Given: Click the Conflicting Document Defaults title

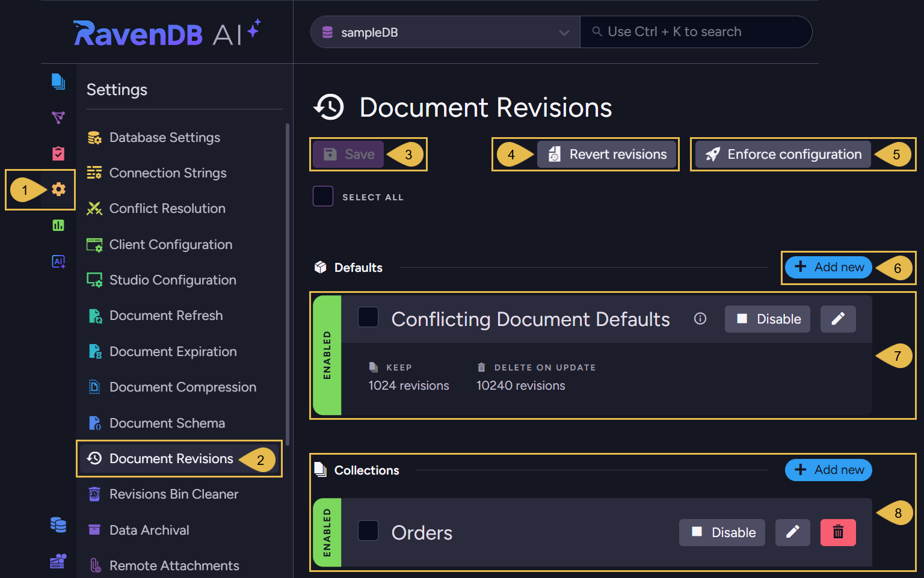Looking at the screenshot, I should 531,319.
